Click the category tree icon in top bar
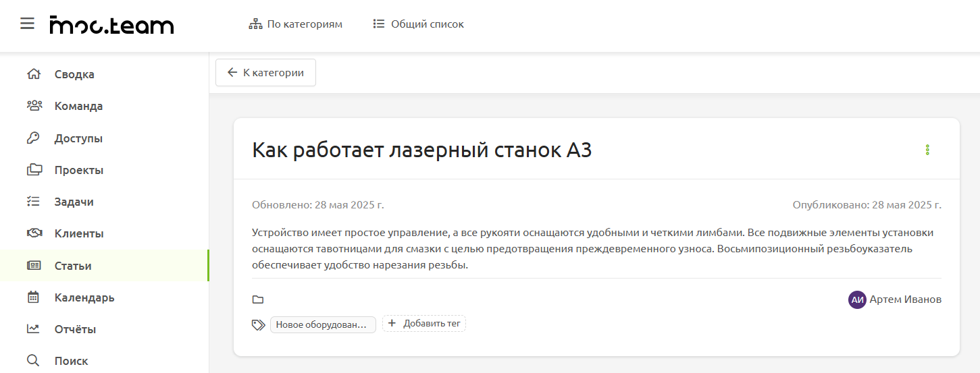This screenshot has height=373, width=980. point(255,24)
